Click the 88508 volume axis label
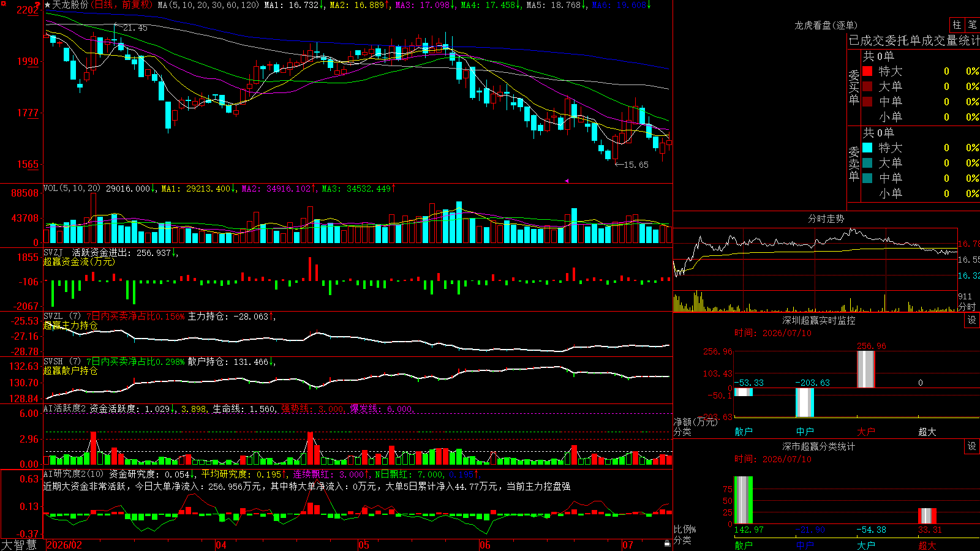The width and height of the screenshot is (980, 551). click(x=25, y=193)
